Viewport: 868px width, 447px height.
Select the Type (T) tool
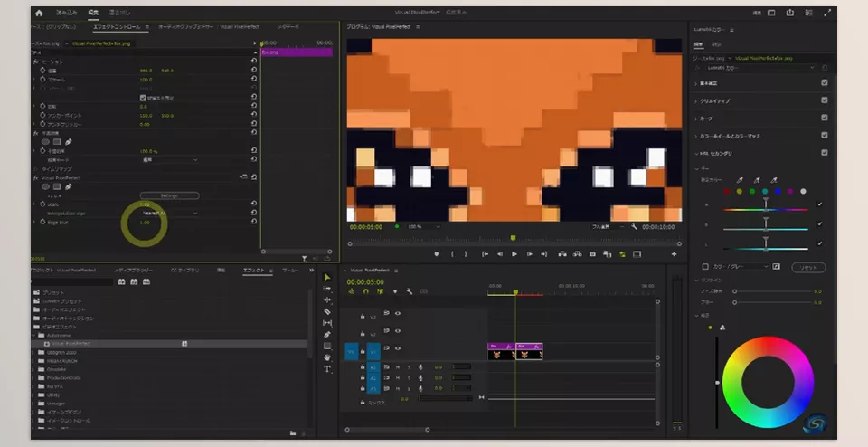click(x=327, y=369)
